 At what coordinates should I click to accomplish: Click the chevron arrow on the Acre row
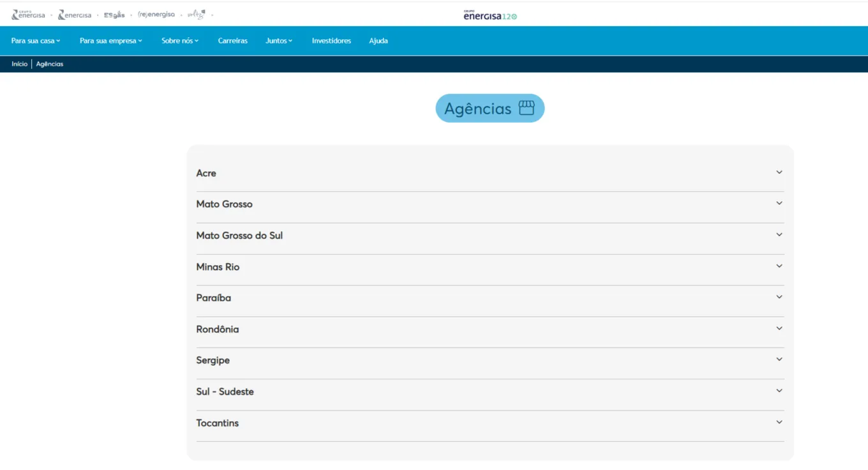pyautogui.click(x=779, y=172)
